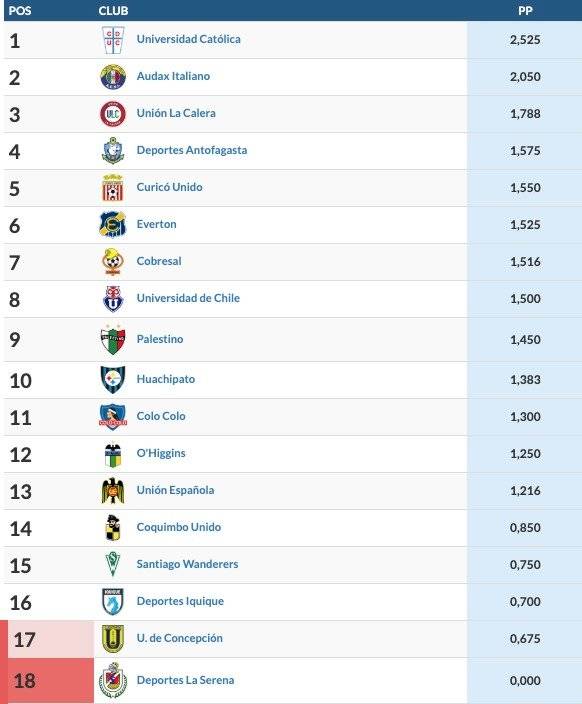582x704 pixels.
Task: Click the Santiago Wanderers crest
Action: coord(113,564)
